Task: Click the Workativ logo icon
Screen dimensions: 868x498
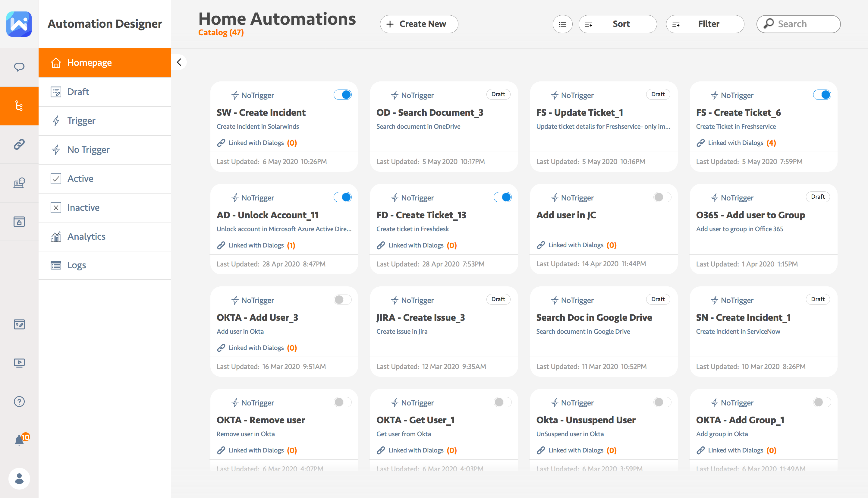Action: 19,24
